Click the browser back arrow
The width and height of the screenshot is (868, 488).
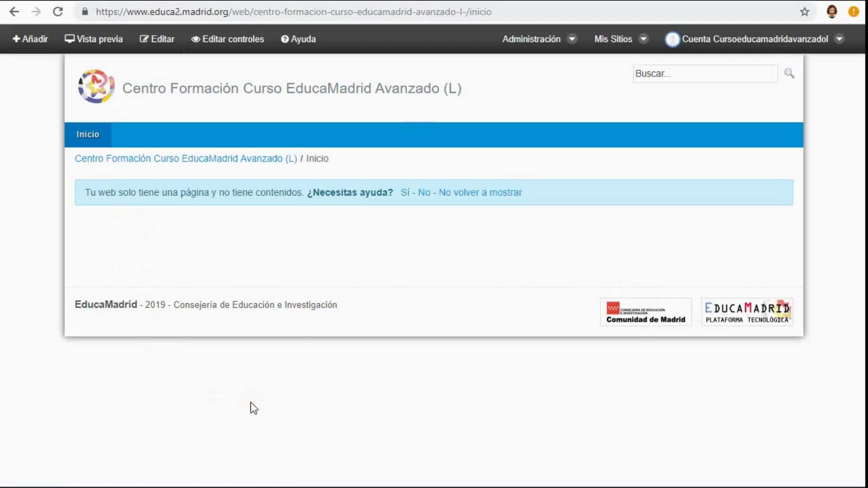point(14,12)
